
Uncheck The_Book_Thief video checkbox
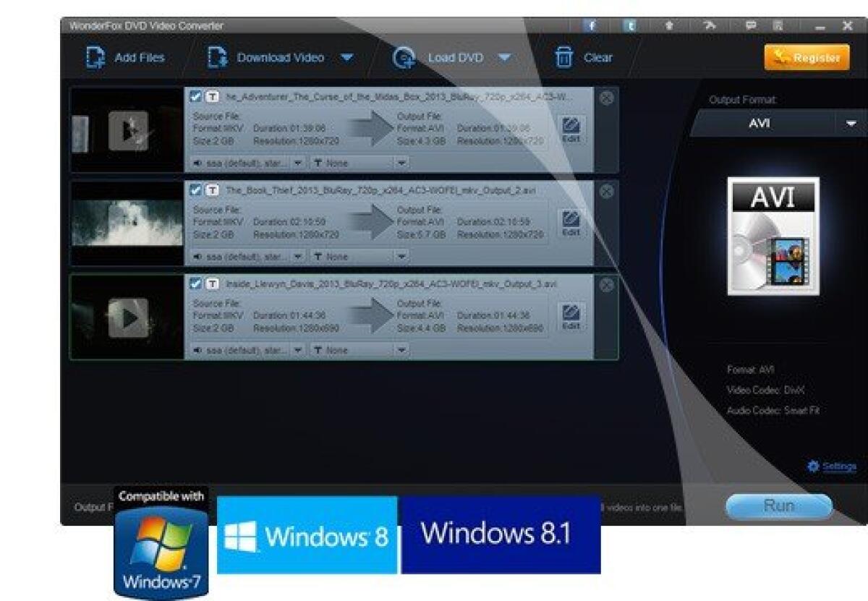pyautogui.click(x=195, y=189)
